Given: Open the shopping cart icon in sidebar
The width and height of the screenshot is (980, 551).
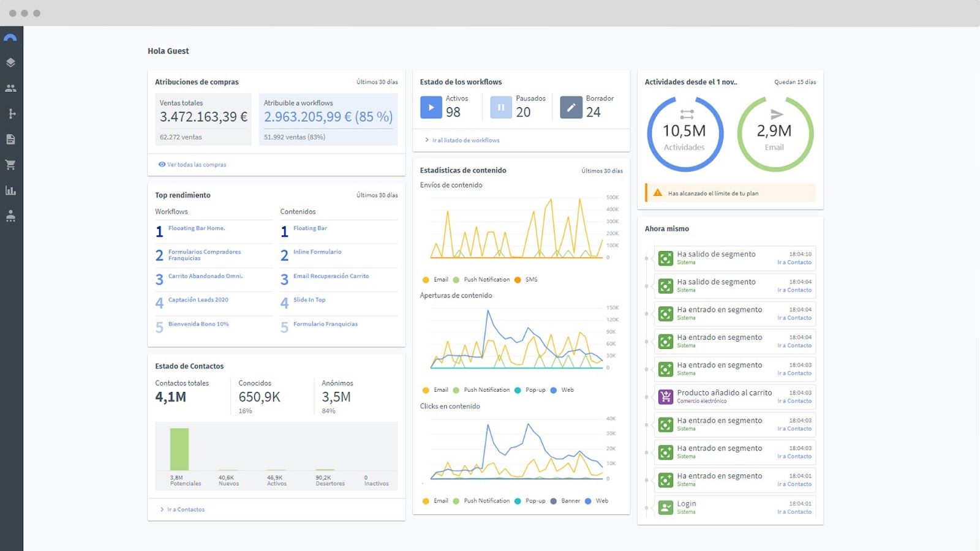Looking at the screenshot, I should [x=10, y=165].
